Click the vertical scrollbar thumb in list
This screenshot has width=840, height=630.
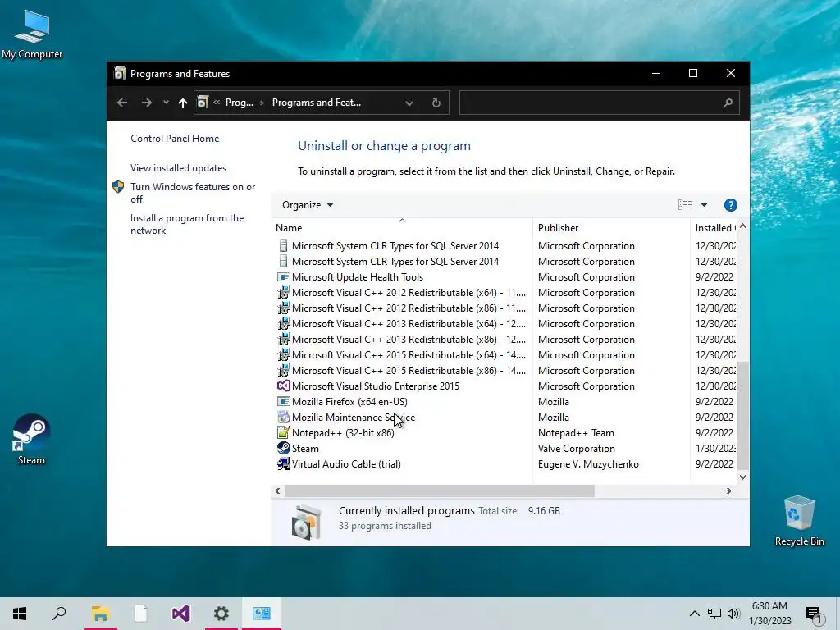[x=742, y=415]
